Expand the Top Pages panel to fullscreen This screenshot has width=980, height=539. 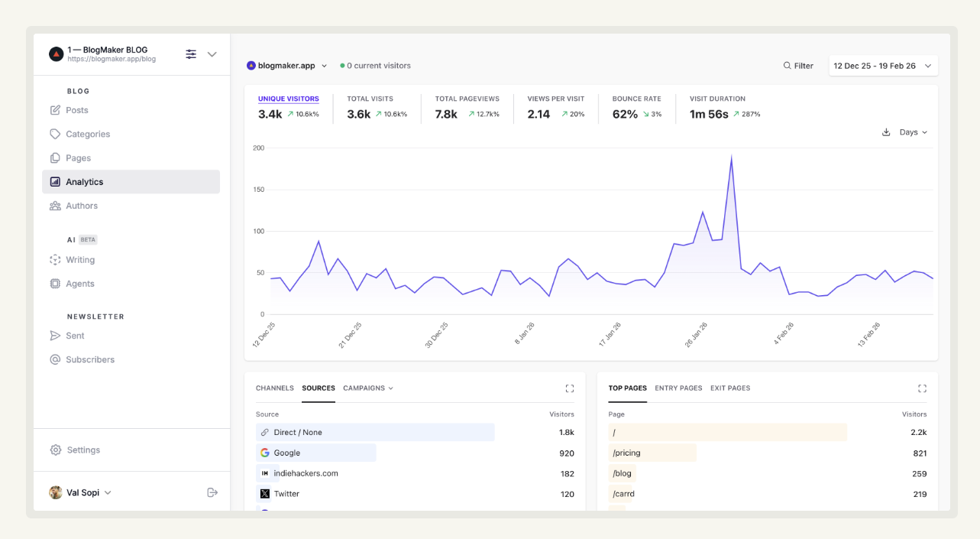click(922, 388)
